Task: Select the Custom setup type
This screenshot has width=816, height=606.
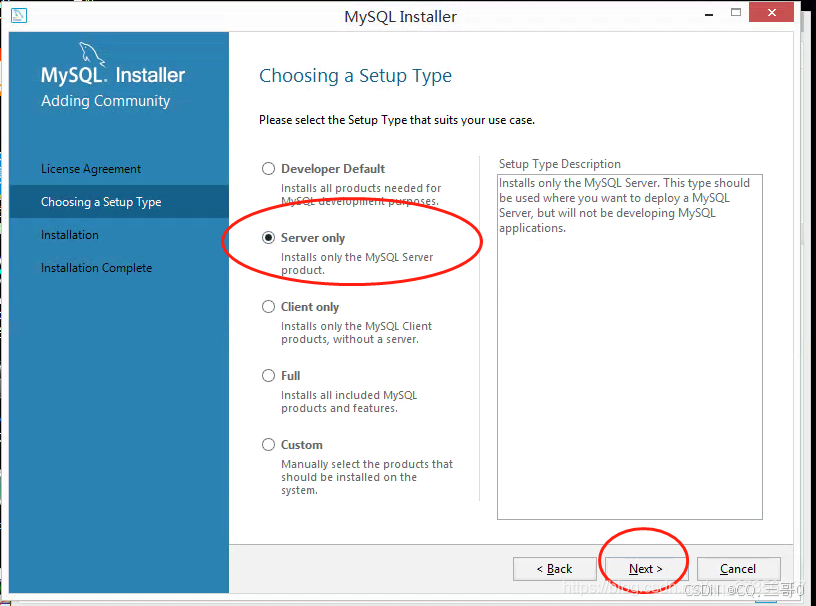Action: pos(268,445)
